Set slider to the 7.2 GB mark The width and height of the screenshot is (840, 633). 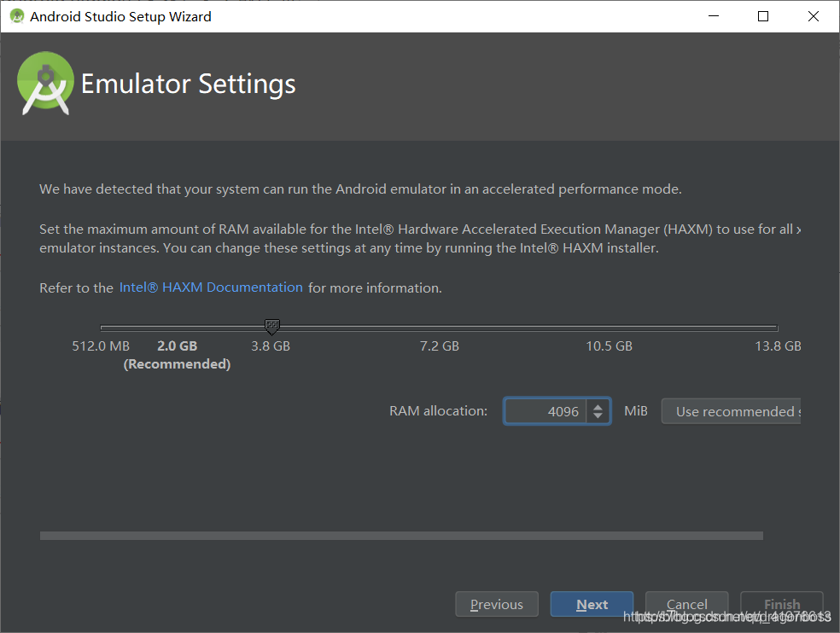(x=440, y=328)
